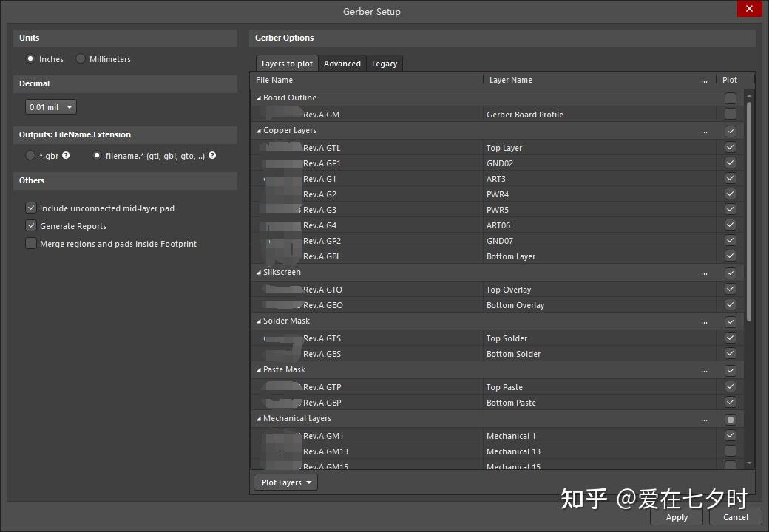Open the Silkscreen group ellipsis menu
769x532 pixels.
[704, 273]
